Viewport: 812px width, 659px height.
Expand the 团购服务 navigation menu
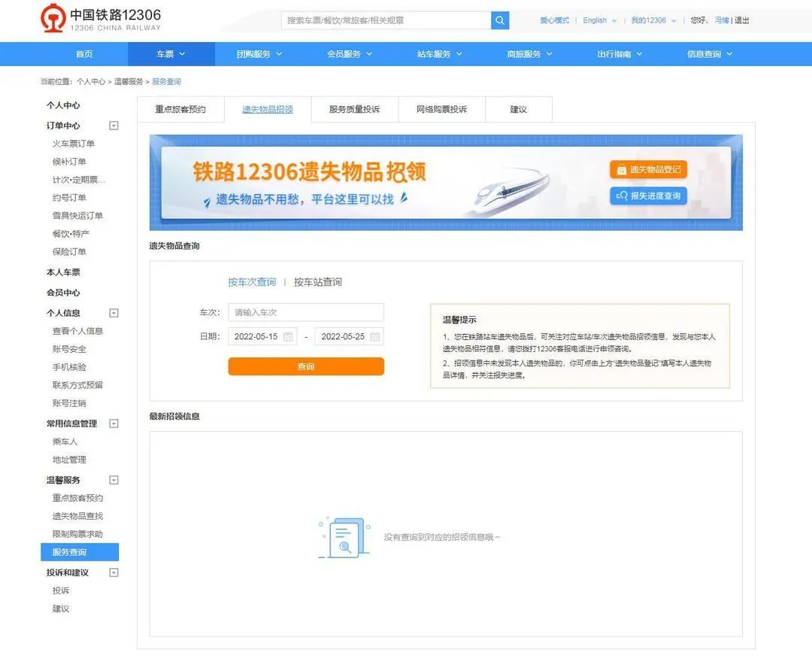click(x=259, y=54)
